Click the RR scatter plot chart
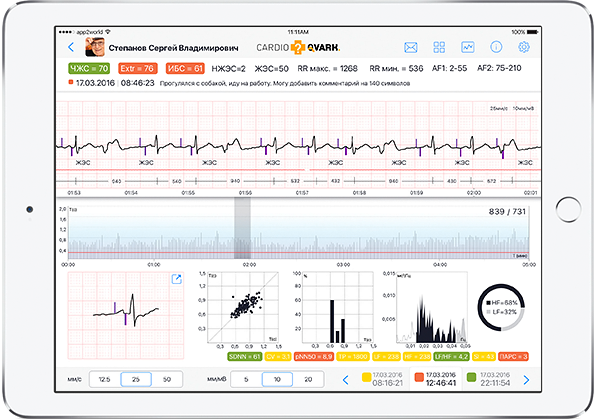This screenshot has height=420, width=600. coord(243,308)
